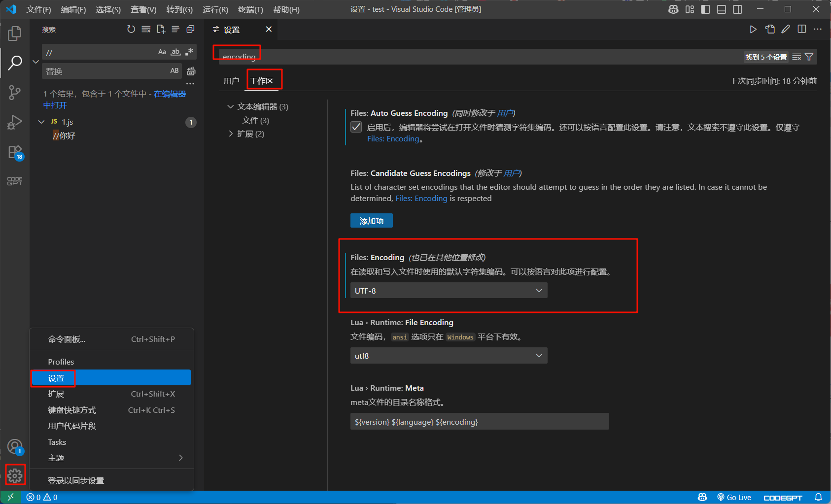
Task: Open the 主题 submenu
Action: 111,458
